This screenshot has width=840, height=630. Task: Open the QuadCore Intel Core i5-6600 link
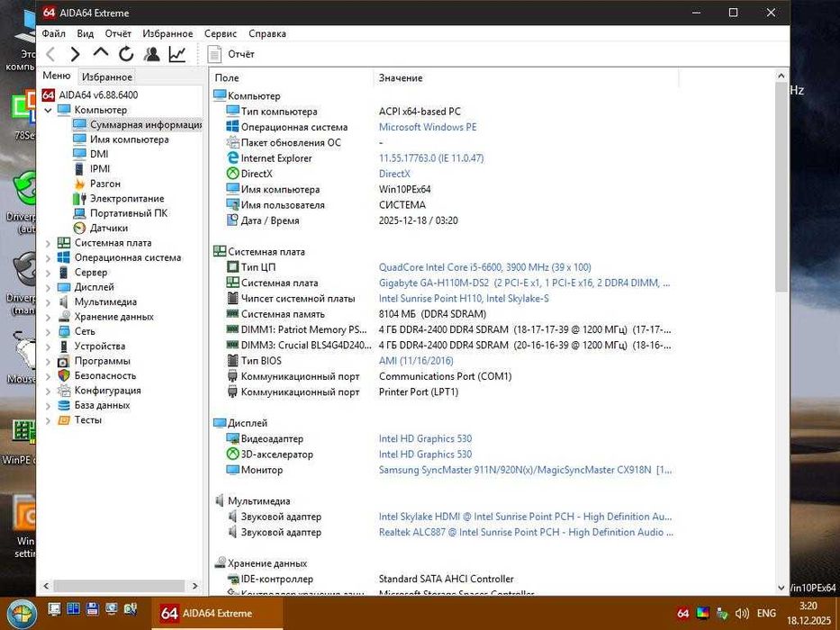click(484, 266)
